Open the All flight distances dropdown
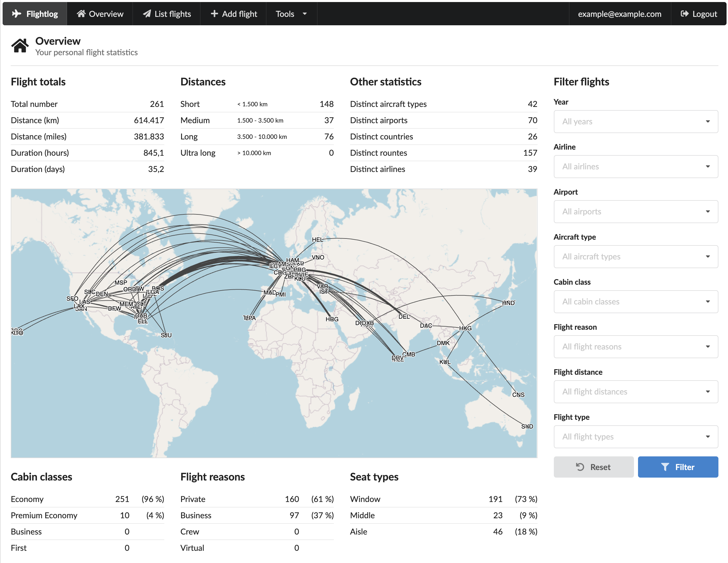The height and width of the screenshot is (563, 728). point(635,392)
